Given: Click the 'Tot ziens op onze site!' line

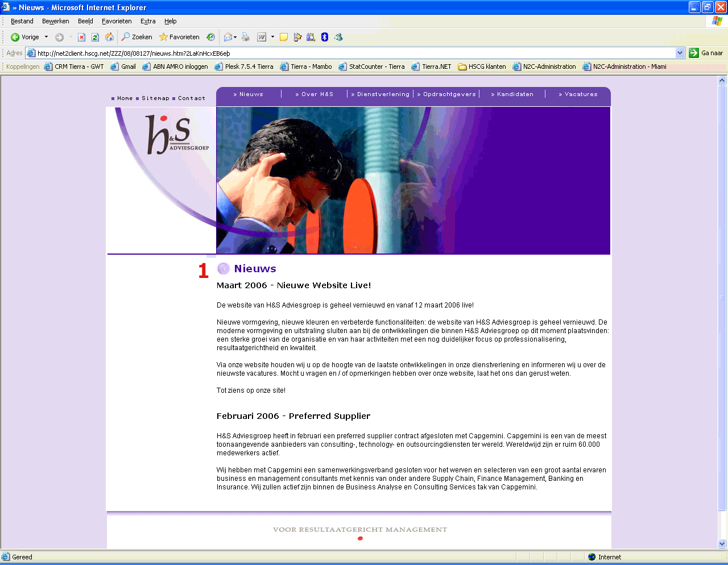Looking at the screenshot, I should tap(251, 390).
